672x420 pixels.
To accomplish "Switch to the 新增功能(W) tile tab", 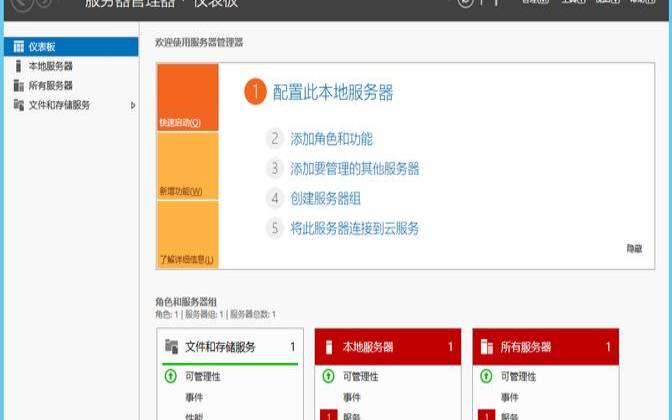I will point(188,166).
